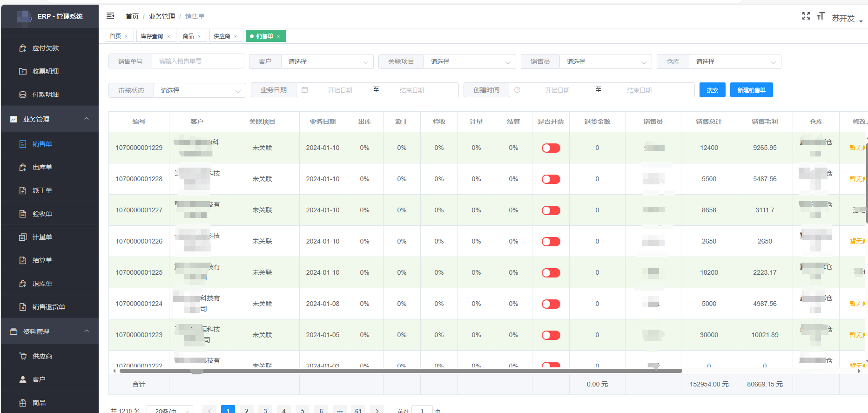868x413 pixels.
Task: Click the 供应商 cart icon in sidebar
Action: coord(23,356)
